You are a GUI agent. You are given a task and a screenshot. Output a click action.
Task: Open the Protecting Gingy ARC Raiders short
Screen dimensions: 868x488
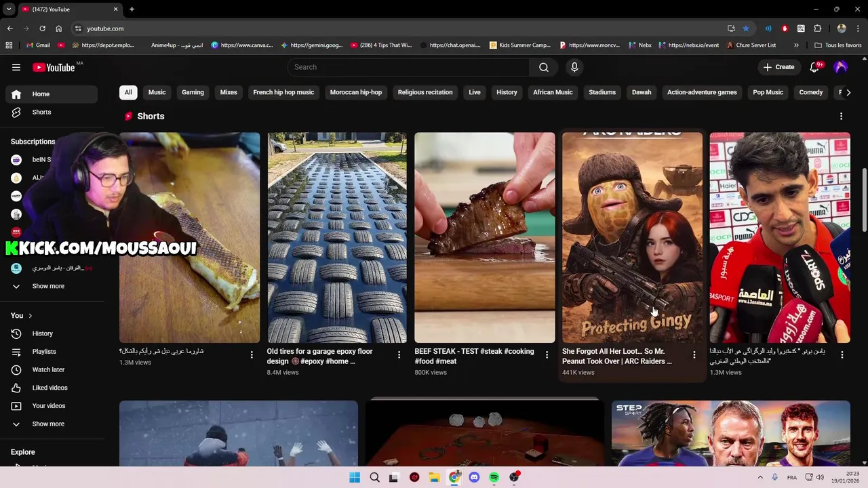(x=632, y=238)
